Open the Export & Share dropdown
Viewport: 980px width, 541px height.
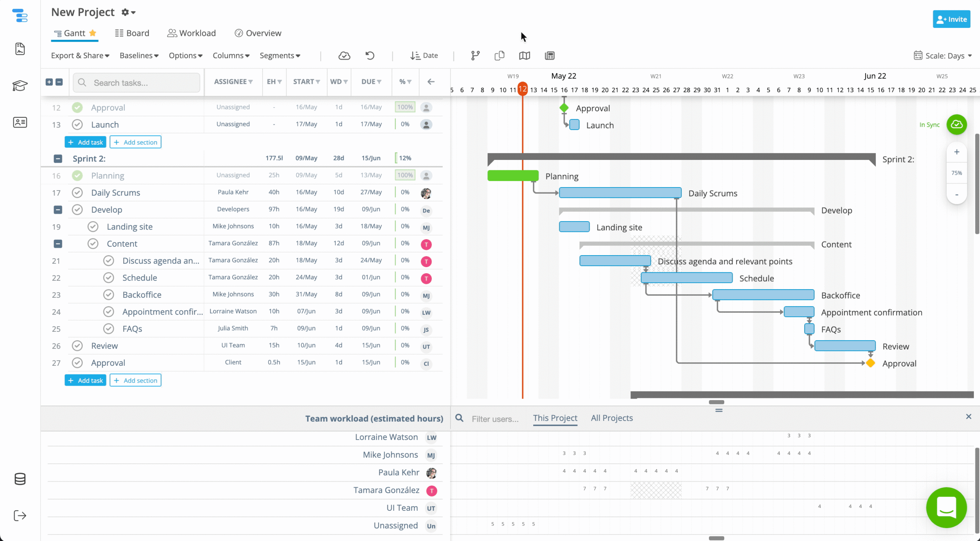point(80,56)
